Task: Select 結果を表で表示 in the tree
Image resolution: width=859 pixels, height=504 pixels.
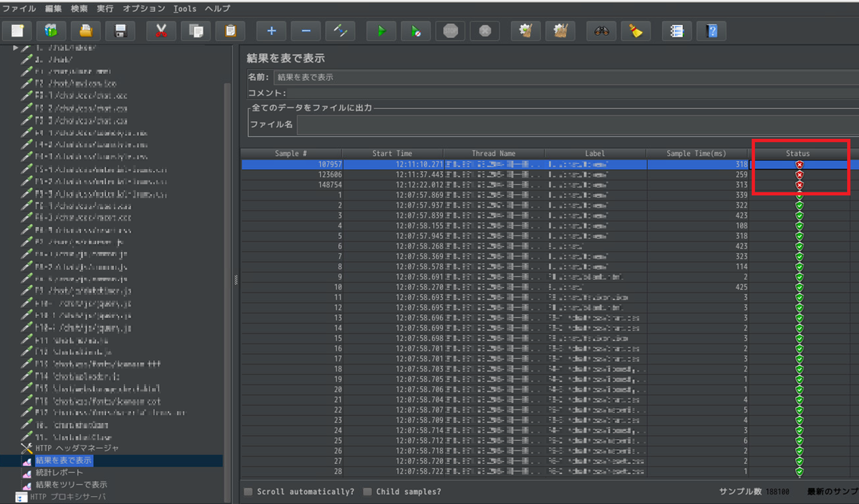Action: click(x=64, y=460)
